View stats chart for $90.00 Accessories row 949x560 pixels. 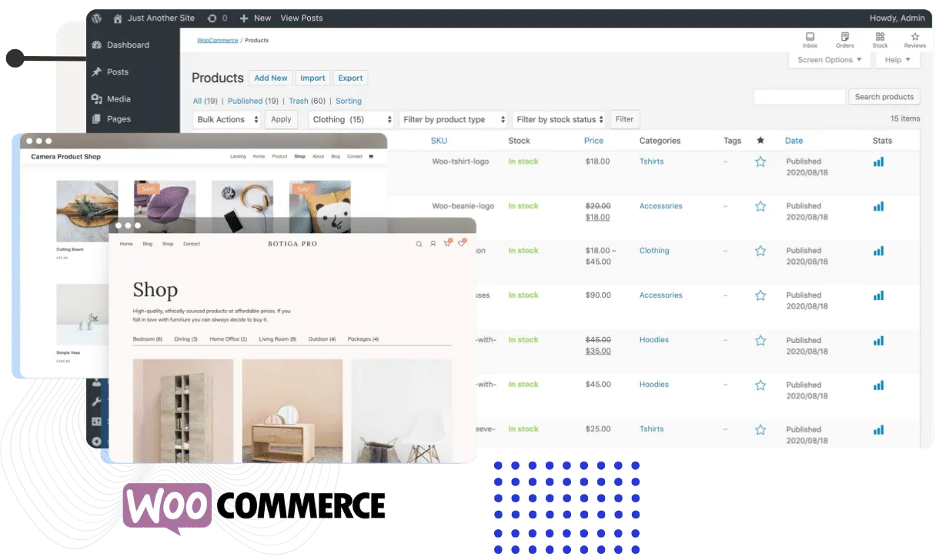878,295
